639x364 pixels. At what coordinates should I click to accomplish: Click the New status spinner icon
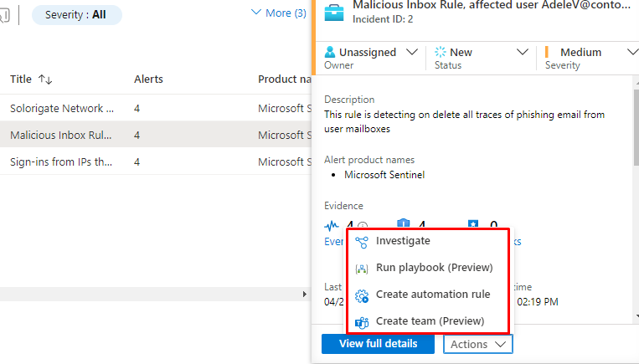coord(441,52)
